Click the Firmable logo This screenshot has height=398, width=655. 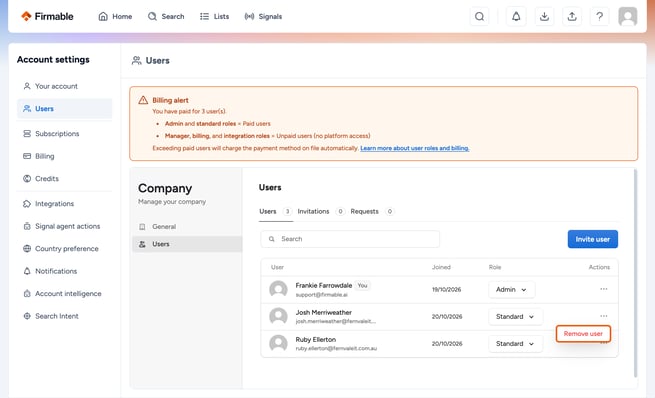point(47,16)
